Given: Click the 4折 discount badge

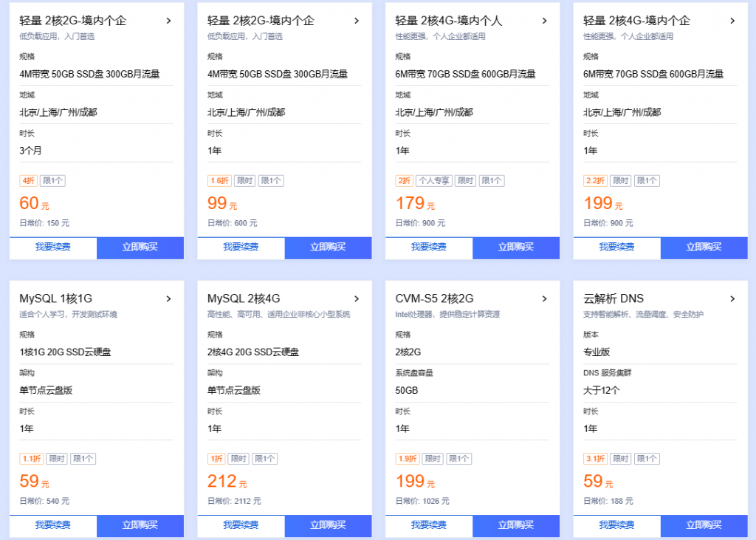Looking at the screenshot, I should tap(28, 180).
